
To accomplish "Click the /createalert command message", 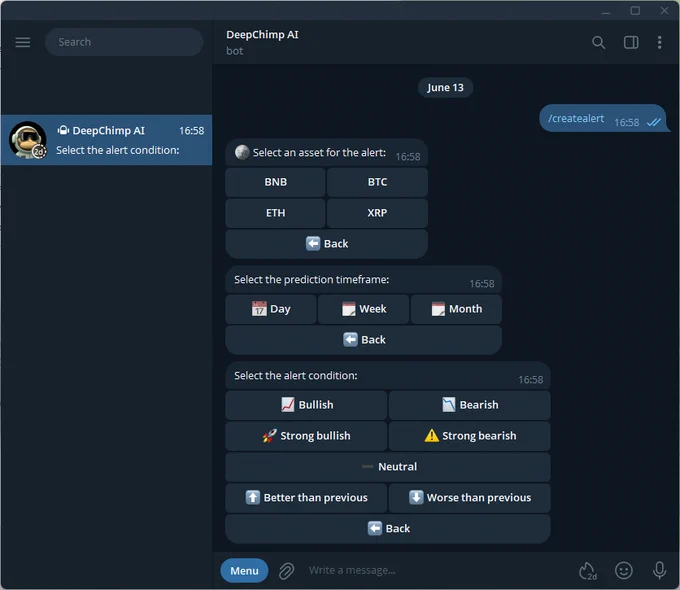I will pyautogui.click(x=603, y=118).
